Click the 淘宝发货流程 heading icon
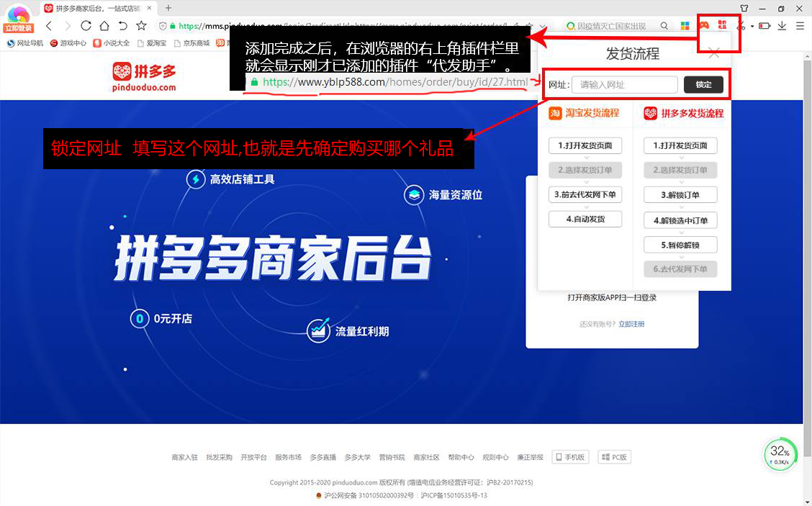 click(555, 113)
